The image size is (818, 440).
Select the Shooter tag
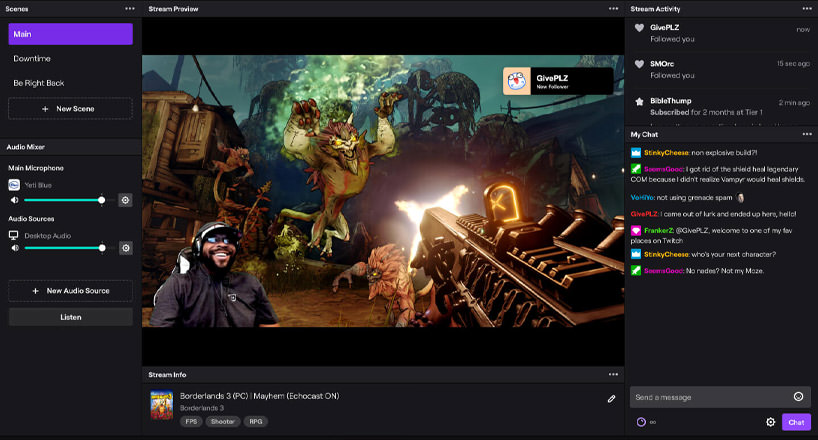tap(223, 421)
